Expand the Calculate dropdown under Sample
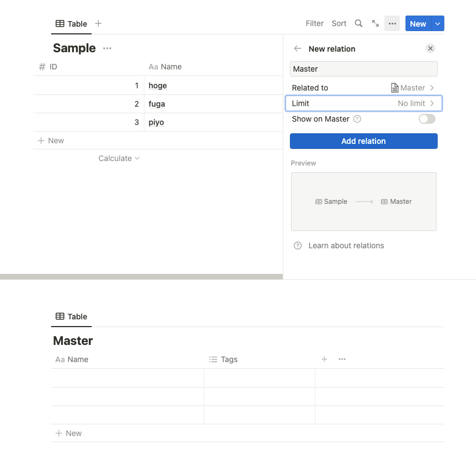This screenshot has width=476, height=471. click(x=119, y=158)
